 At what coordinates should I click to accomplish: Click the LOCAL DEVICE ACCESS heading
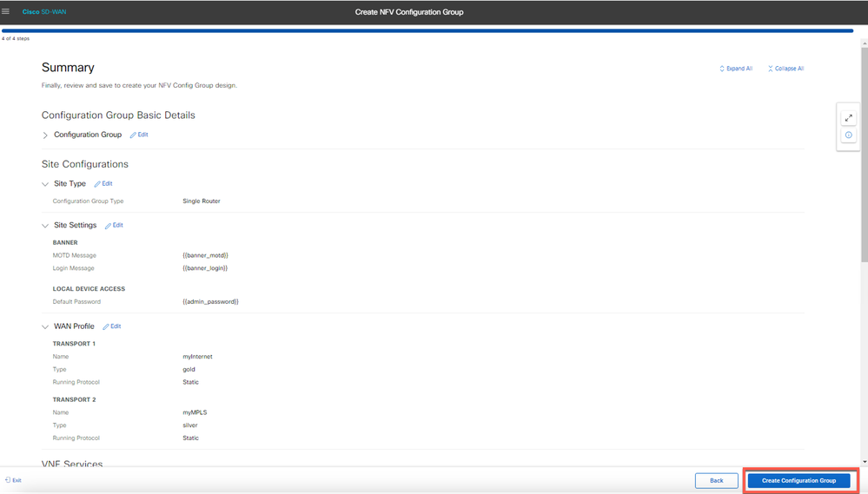[x=89, y=289]
